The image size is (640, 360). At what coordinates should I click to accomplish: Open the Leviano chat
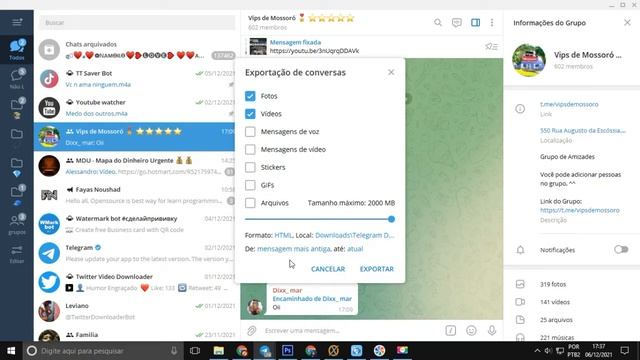click(135, 311)
